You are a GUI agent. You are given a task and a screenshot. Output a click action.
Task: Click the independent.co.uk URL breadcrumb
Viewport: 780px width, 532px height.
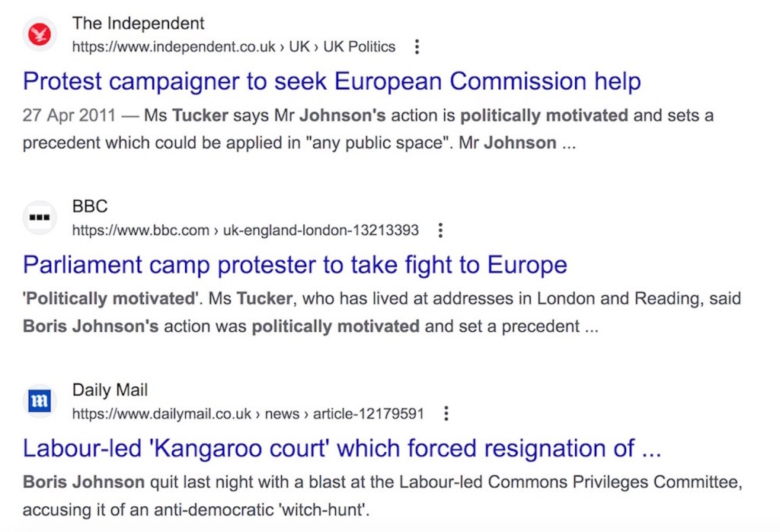(x=174, y=47)
